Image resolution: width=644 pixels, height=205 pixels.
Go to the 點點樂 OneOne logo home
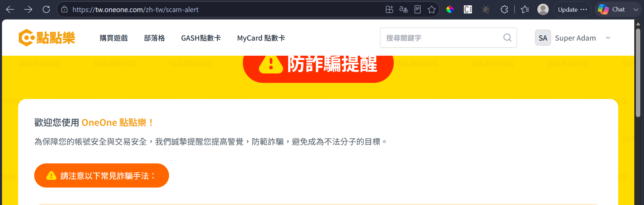[x=47, y=38]
